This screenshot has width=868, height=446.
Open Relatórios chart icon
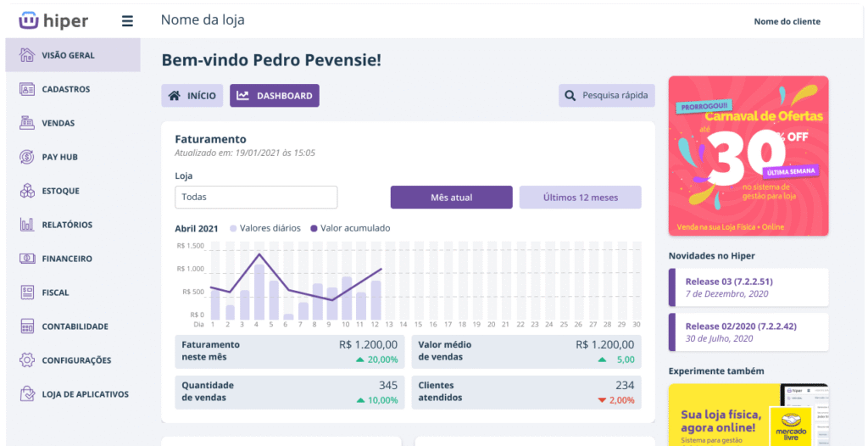(x=26, y=225)
